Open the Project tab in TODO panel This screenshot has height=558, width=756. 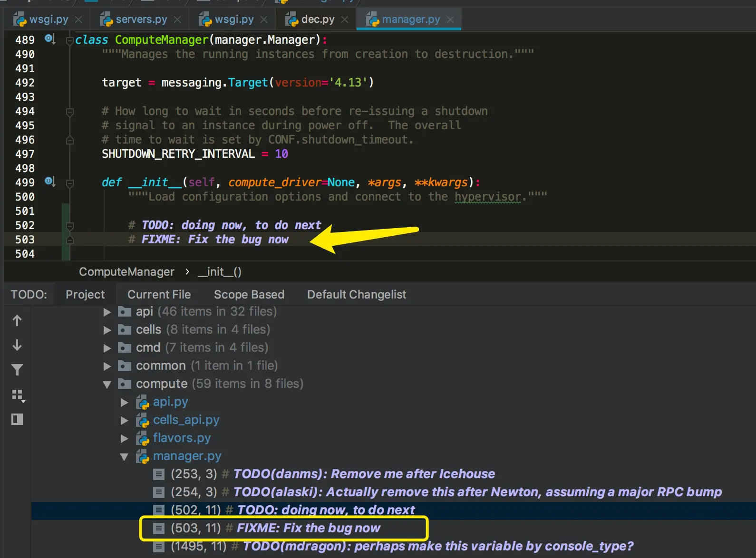tap(85, 295)
